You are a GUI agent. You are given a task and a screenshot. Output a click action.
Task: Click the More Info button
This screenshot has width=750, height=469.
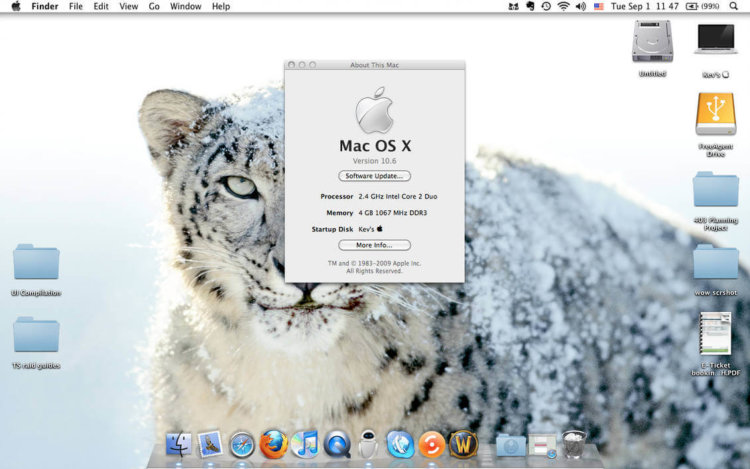(x=375, y=245)
